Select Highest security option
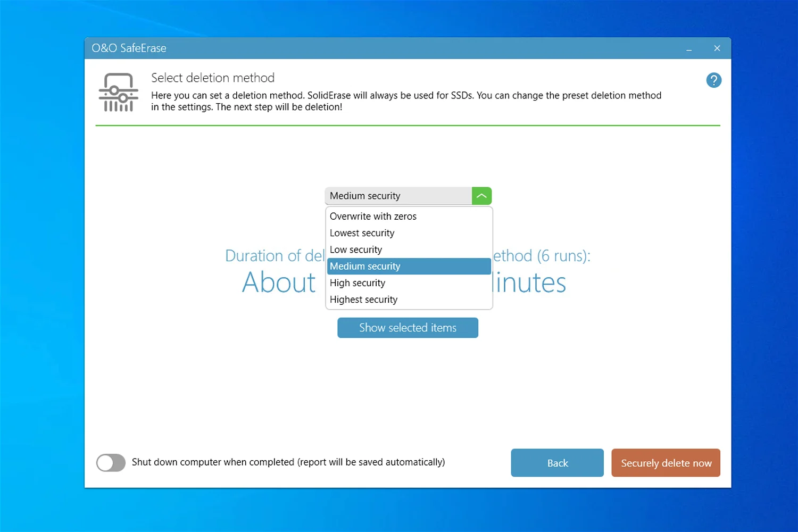Image resolution: width=798 pixels, height=532 pixels. pos(409,300)
